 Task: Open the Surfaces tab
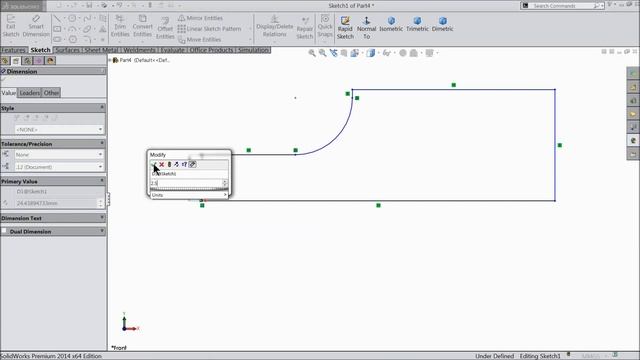(x=67, y=50)
